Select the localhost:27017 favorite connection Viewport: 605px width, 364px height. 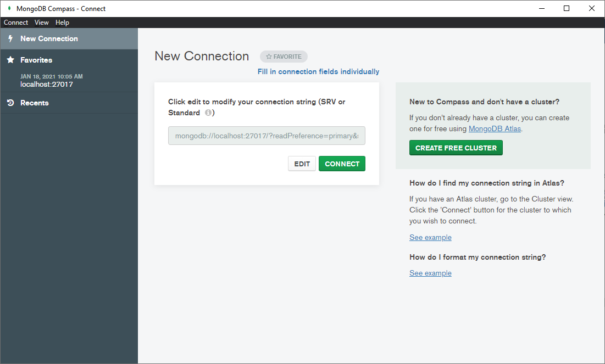47,85
